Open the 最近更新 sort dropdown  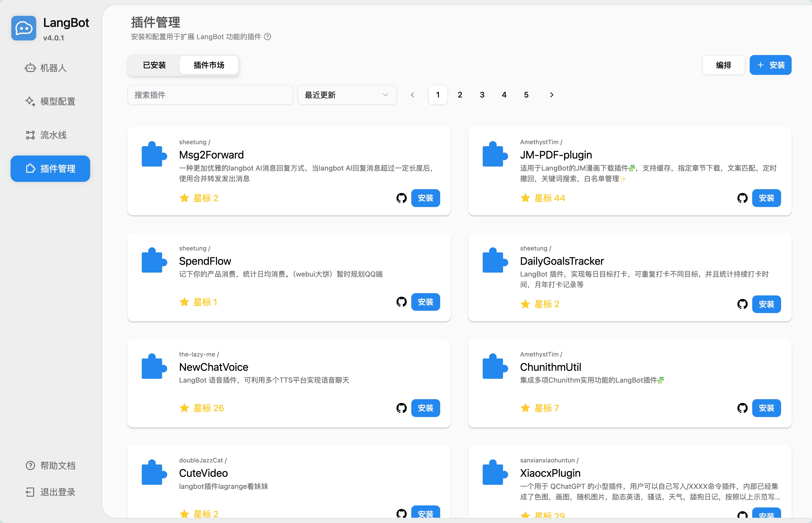point(347,95)
